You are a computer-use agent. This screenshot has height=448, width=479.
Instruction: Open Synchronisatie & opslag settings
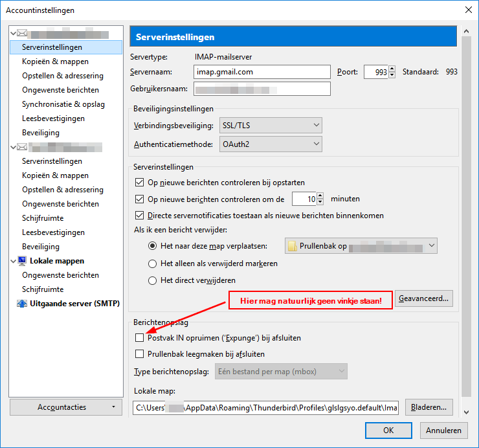tap(63, 104)
